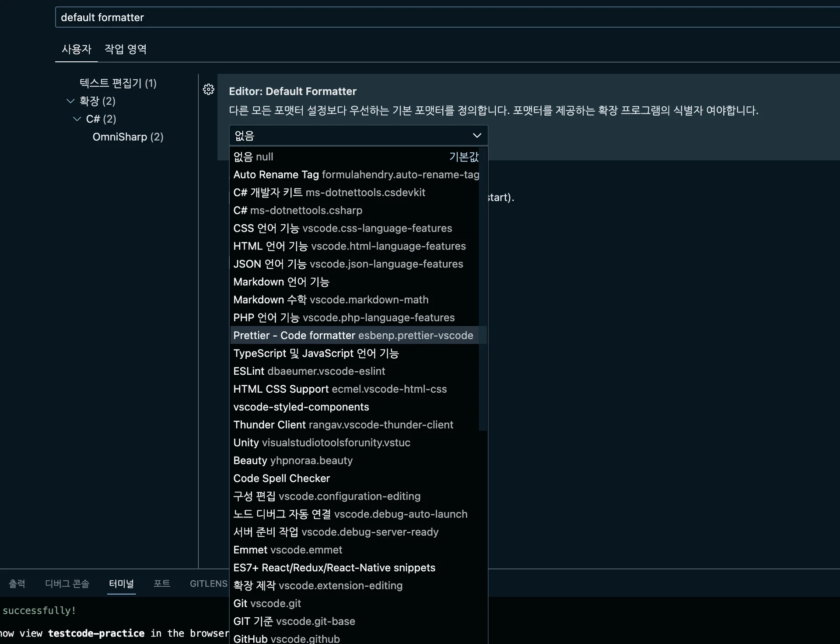
Task: Select the 터미널 panel tab
Action: [x=121, y=584]
